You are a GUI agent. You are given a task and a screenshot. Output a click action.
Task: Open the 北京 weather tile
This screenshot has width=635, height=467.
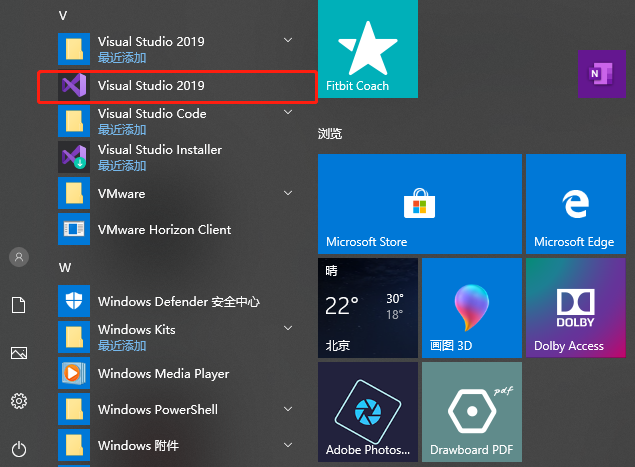point(368,308)
